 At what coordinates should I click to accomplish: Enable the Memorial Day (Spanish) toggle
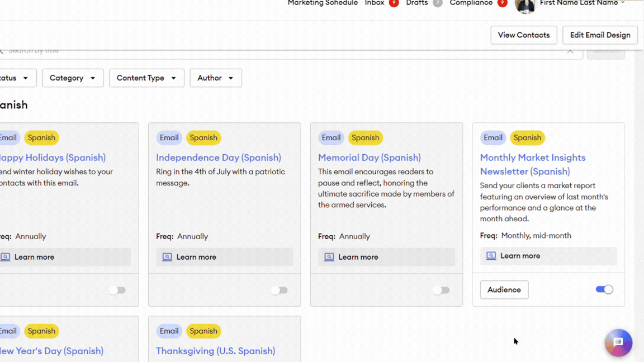[441, 290]
